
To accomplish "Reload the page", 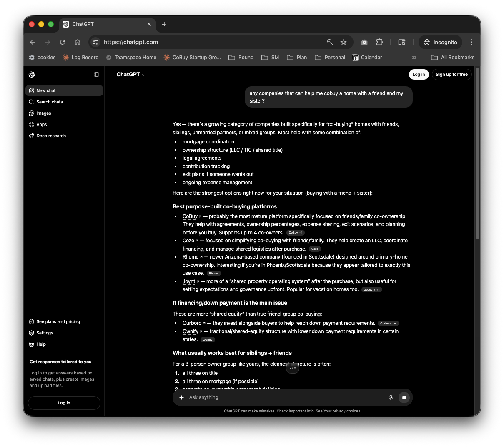I will (63, 42).
